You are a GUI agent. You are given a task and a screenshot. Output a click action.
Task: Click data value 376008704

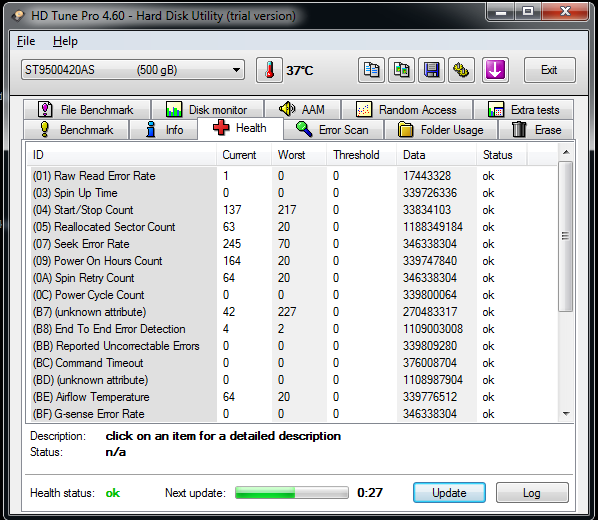430,363
